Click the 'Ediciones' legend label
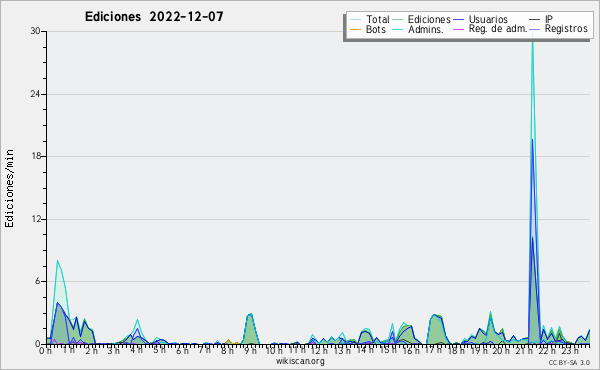The width and height of the screenshot is (600, 370). tap(429, 19)
